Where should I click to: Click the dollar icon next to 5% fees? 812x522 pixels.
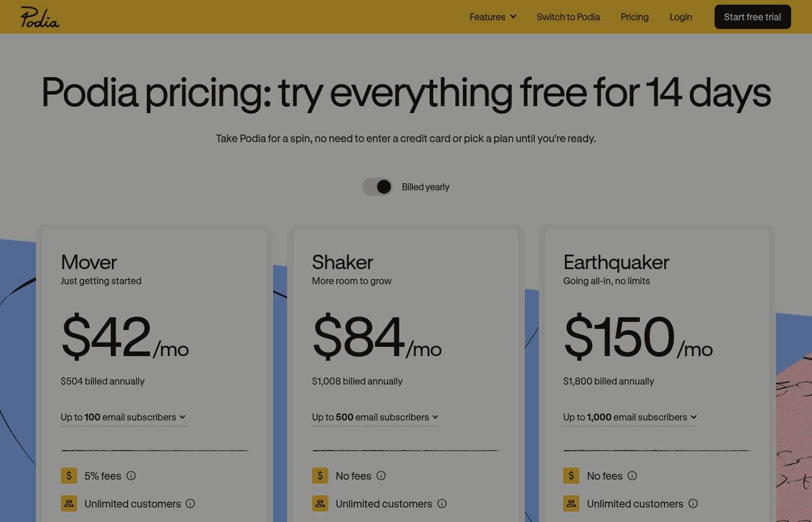click(69, 476)
